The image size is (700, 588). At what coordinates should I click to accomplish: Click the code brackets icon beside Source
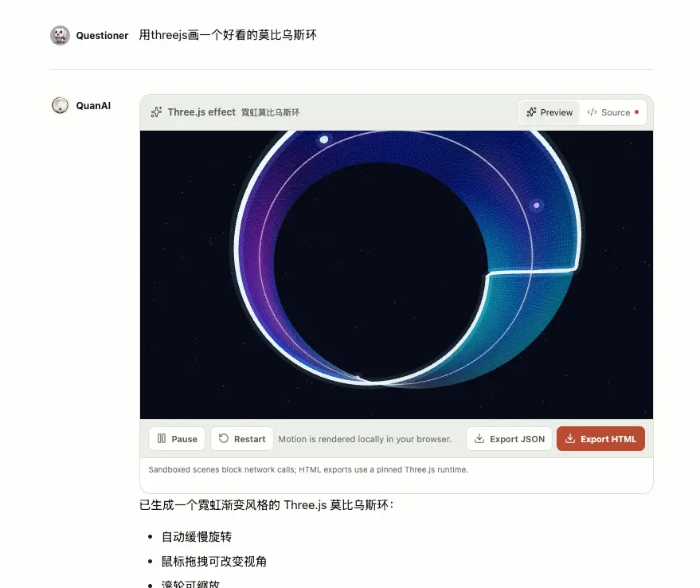click(592, 112)
